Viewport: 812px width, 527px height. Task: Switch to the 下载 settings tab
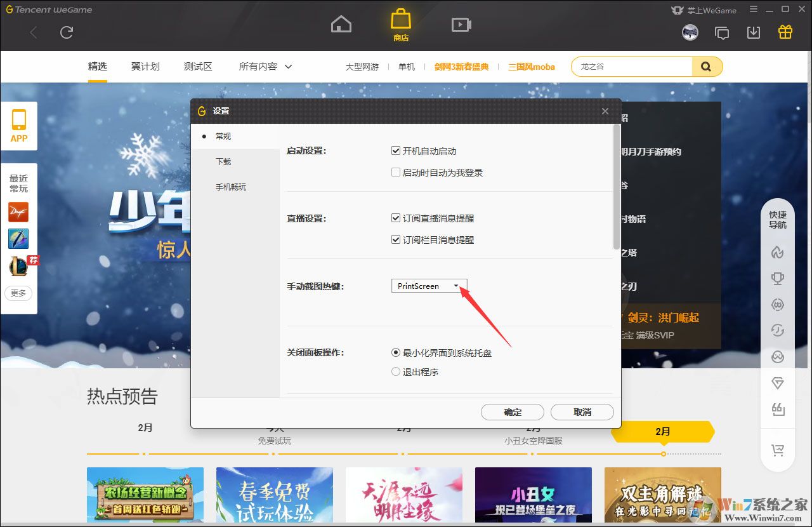[x=223, y=161]
